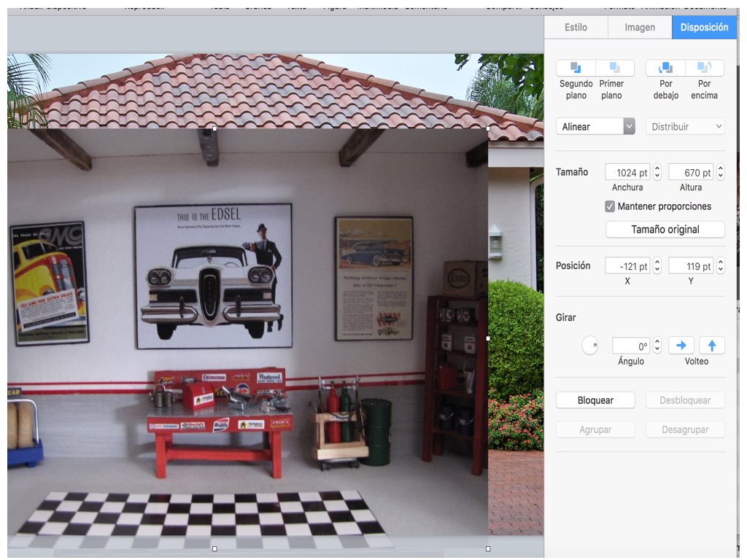
Task: Open the Alinear dropdown
Action: tap(595, 127)
